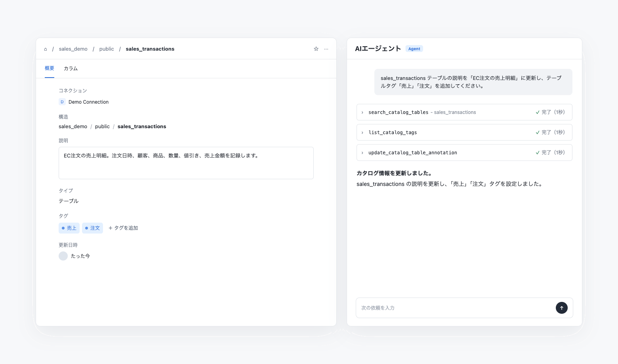Click the 完了 checkmark on list_catalog_tags
Screen dimensions: 618x364
tap(538, 133)
